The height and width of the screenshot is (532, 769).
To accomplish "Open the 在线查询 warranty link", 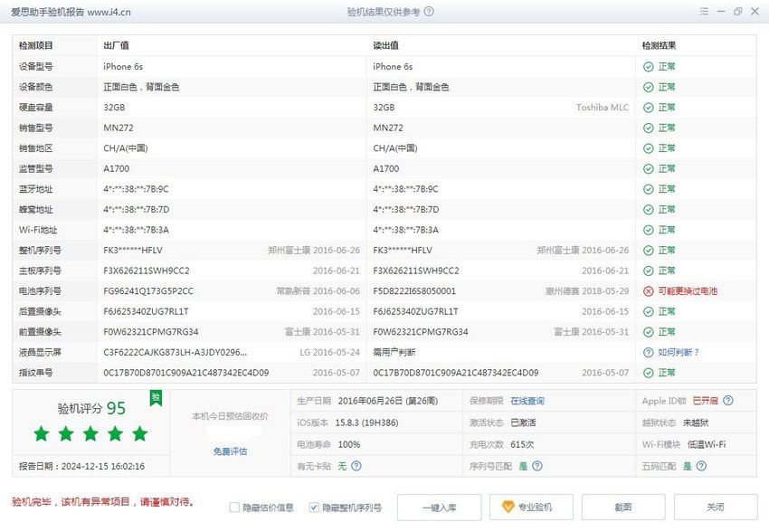I will click(x=527, y=401).
